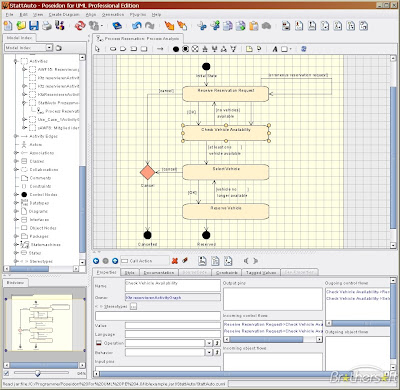
Task: Collapse the Activities tree node
Action: (x=15, y=61)
